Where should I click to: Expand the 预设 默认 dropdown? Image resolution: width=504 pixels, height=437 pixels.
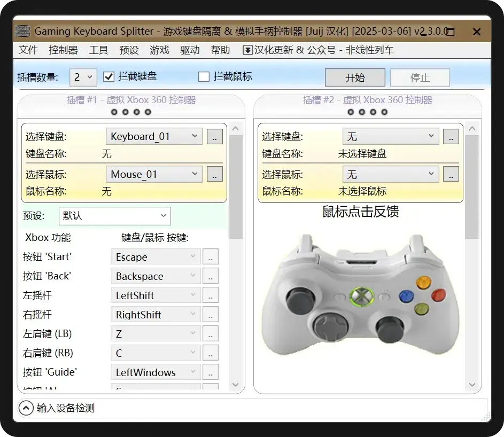pos(114,216)
